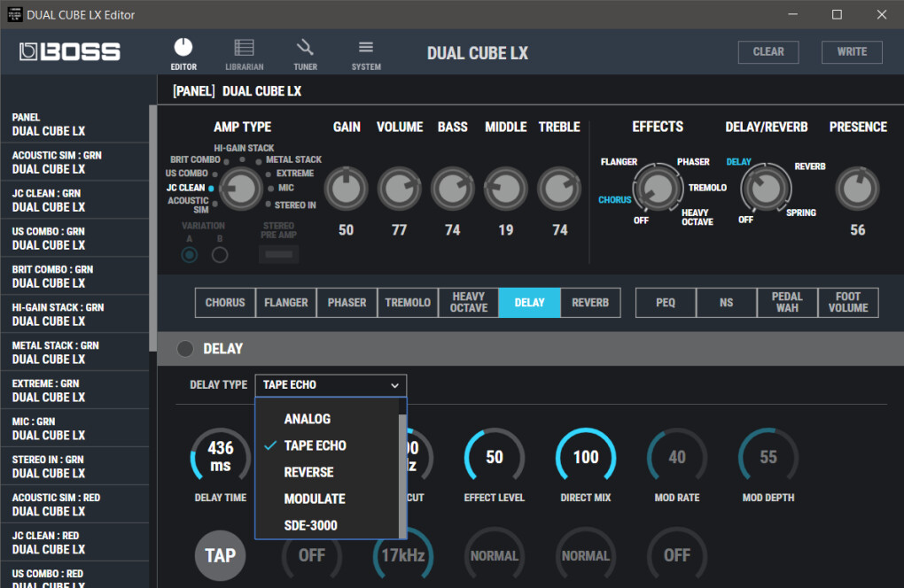Screen dimensions: 904x588
Task: Select Variation B radio button
Action: [x=220, y=254]
